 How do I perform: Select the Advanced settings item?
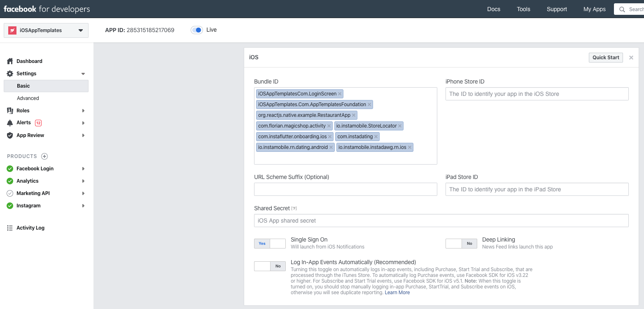tap(28, 98)
